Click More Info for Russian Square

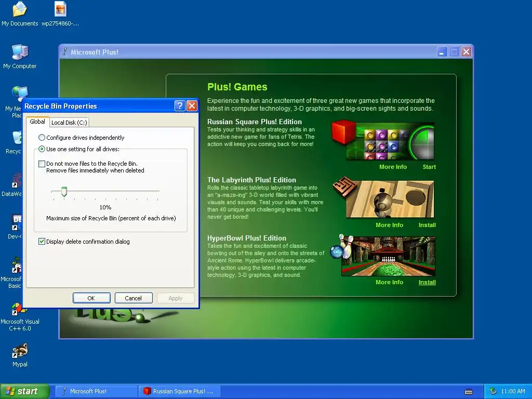point(393,167)
